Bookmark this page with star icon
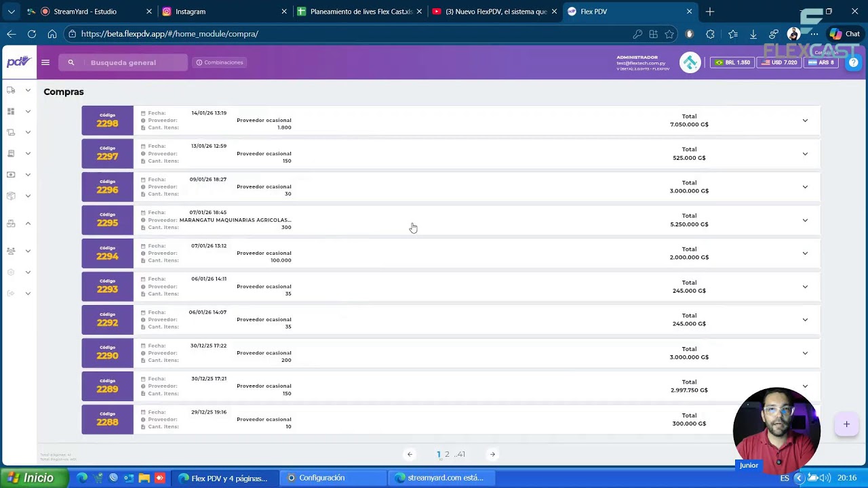The height and width of the screenshot is (488, 868). [x=669, y=34]
